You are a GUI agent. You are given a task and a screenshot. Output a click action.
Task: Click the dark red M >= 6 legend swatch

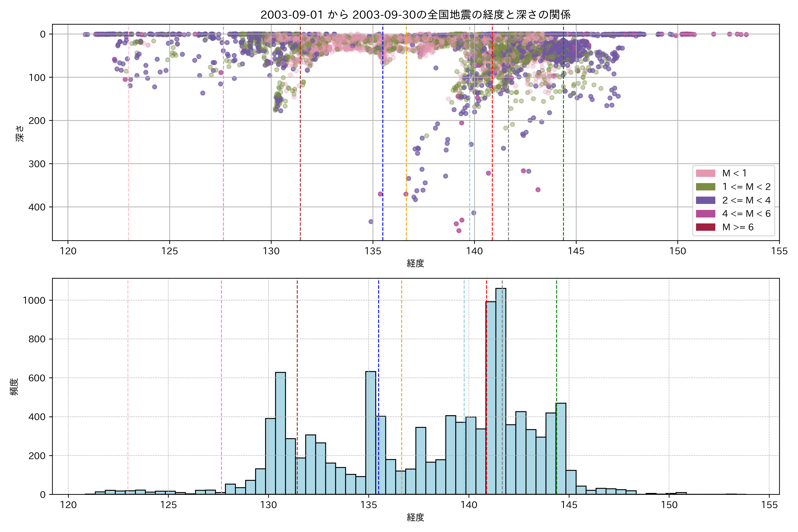tap(705, 227)
